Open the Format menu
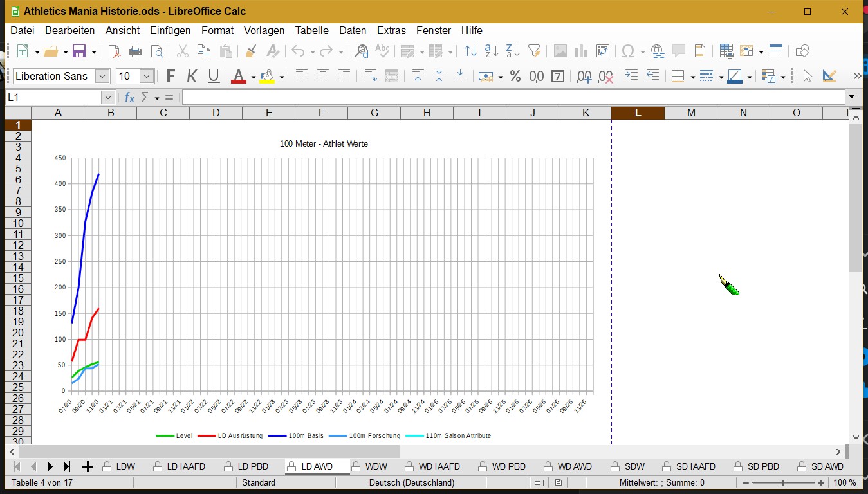 (217, 30)
